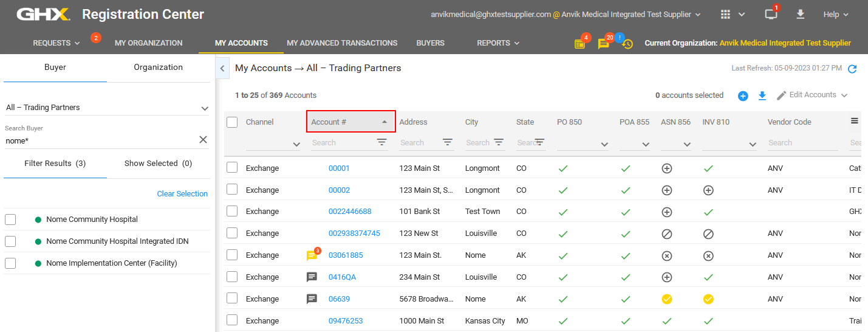Open the Edit Accounts dropdown
The height and width of the screenshot is (332, 868).
(x=813, y=95)
